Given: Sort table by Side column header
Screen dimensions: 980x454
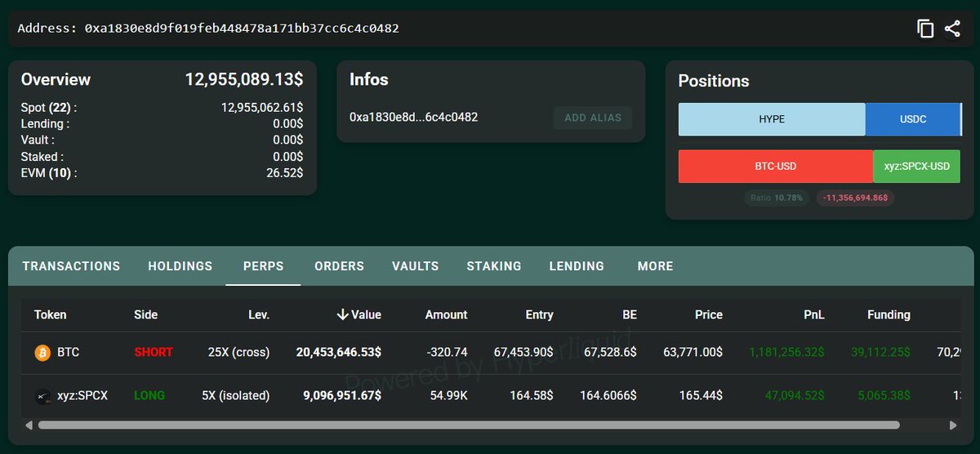Looking at the screenshot, I should pos(146,314).
